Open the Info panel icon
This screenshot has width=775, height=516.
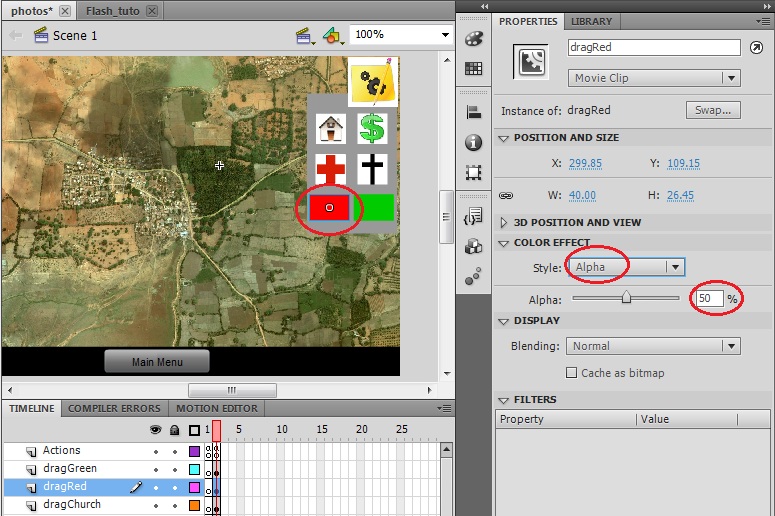pos(474,142)
